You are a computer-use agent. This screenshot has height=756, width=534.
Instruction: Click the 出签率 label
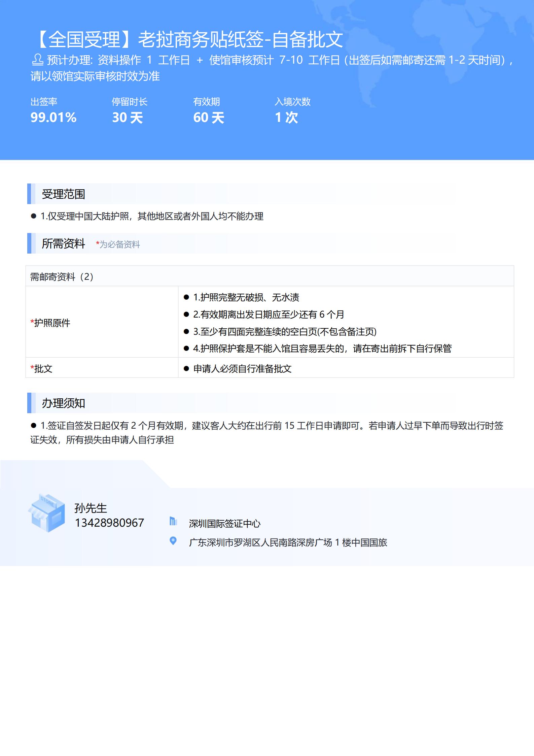point(44,102)
